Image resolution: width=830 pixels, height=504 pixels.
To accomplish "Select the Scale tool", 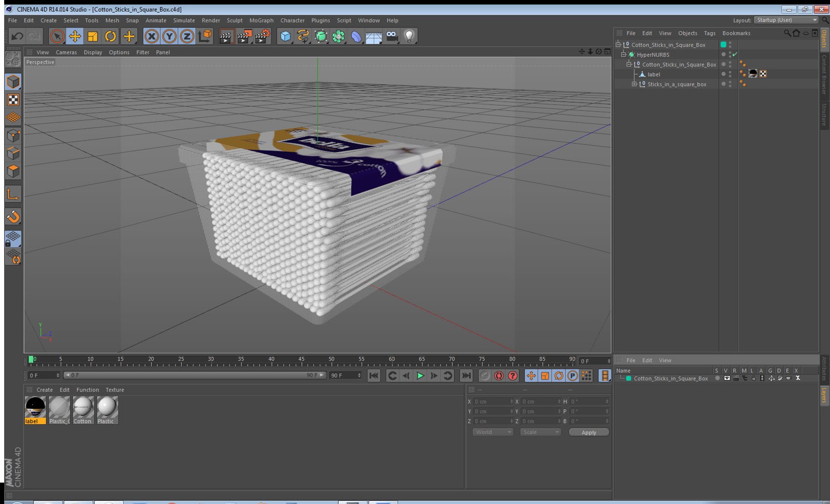I will point(93,36).
